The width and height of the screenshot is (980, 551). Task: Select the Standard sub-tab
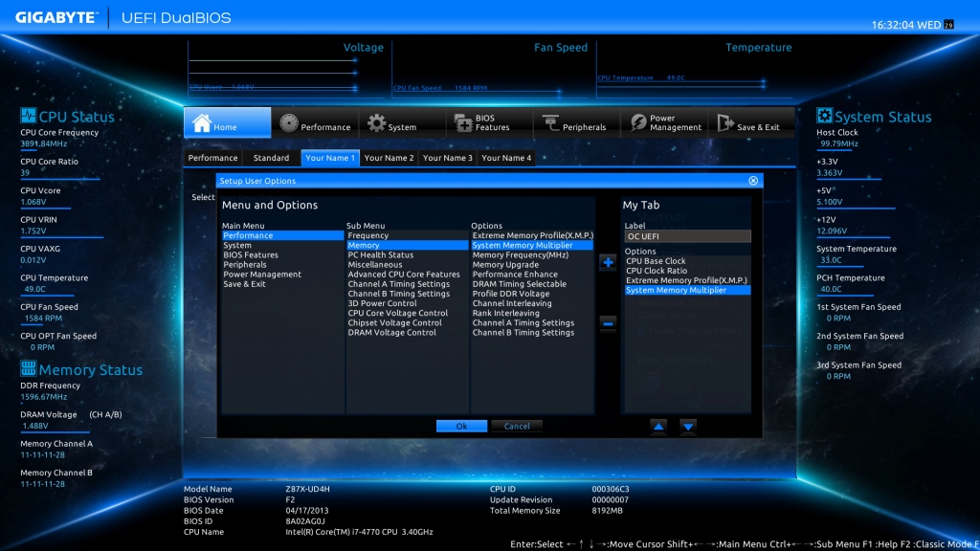[x=271, y=158]
